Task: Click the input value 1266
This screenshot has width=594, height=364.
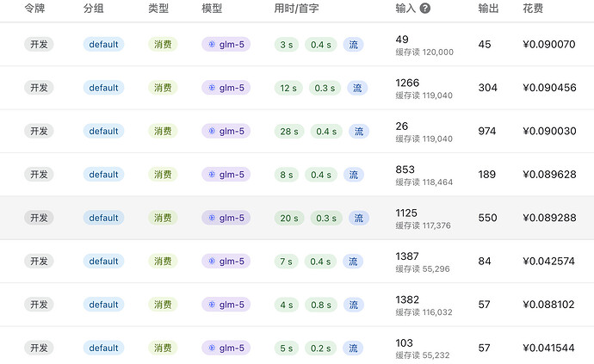Action: pyautogui.click(x=407, y=83)
